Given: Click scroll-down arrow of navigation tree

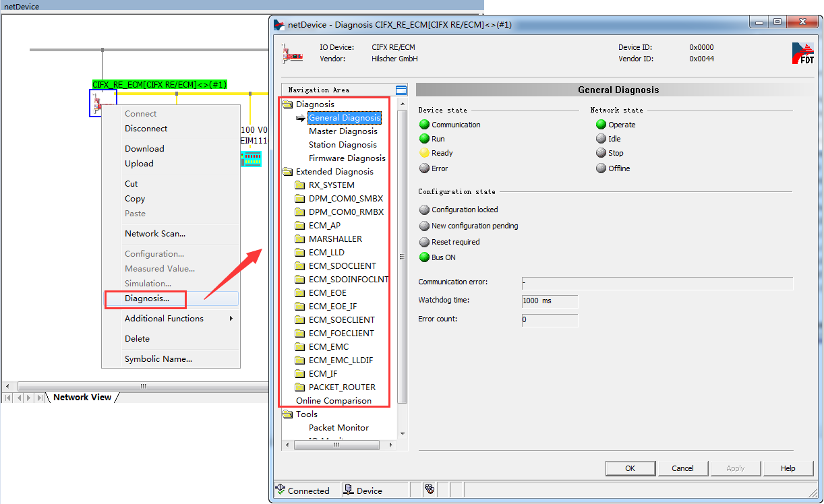Looking at the screenshot, I should coord(403,435).
